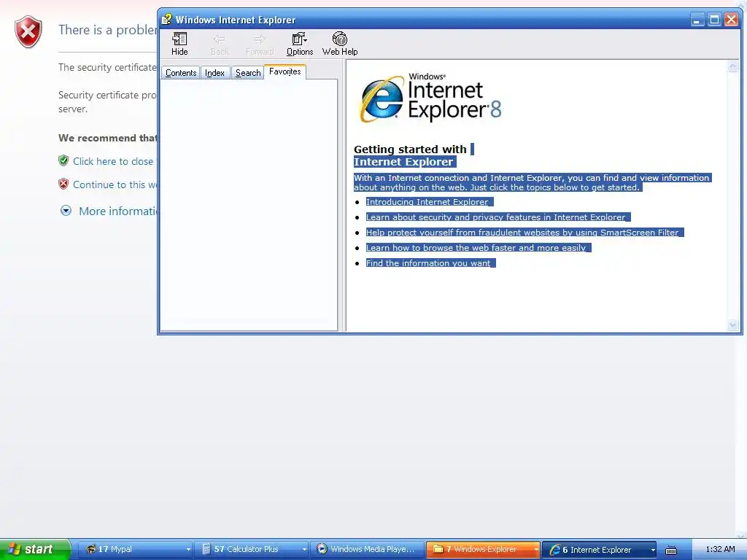Click 'Click here to close' link on certificate page
The width and height of the screenshot is (747, 560).
tap(113, 161)
